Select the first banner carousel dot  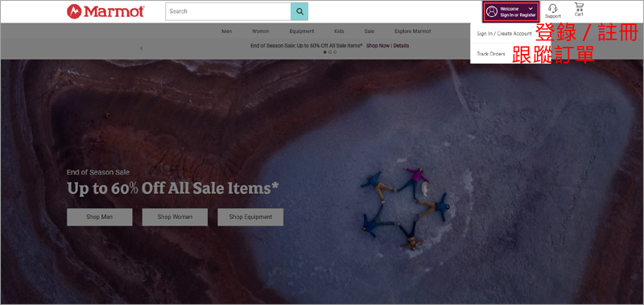325,52
